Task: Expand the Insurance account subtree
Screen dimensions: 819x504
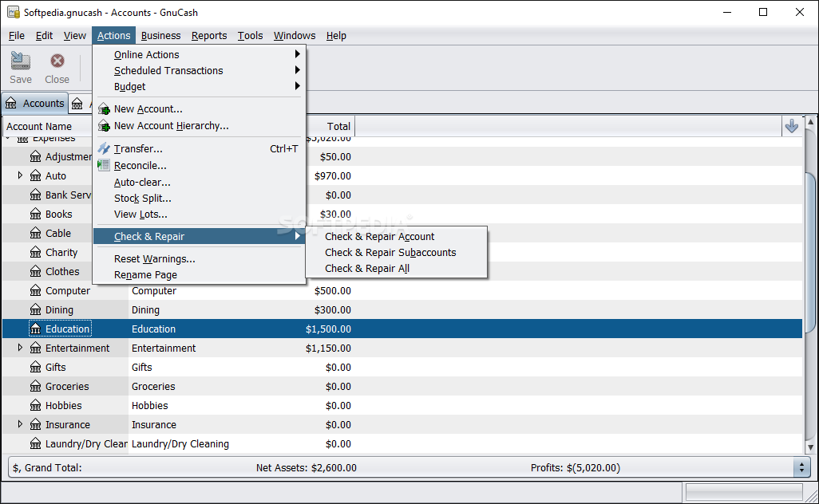Action: (20, 424)
